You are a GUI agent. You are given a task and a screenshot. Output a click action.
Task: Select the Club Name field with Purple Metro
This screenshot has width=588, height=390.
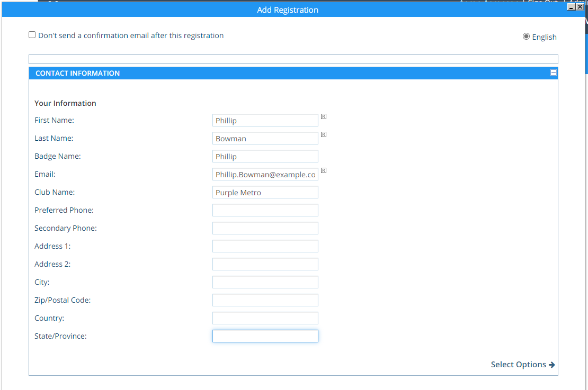click(x=265, y=193)
